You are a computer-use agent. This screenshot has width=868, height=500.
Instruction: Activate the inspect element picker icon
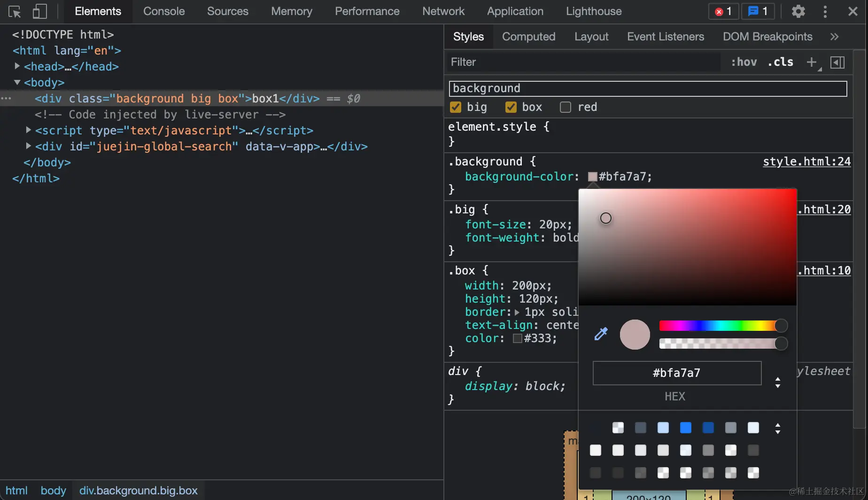[15, 11]
